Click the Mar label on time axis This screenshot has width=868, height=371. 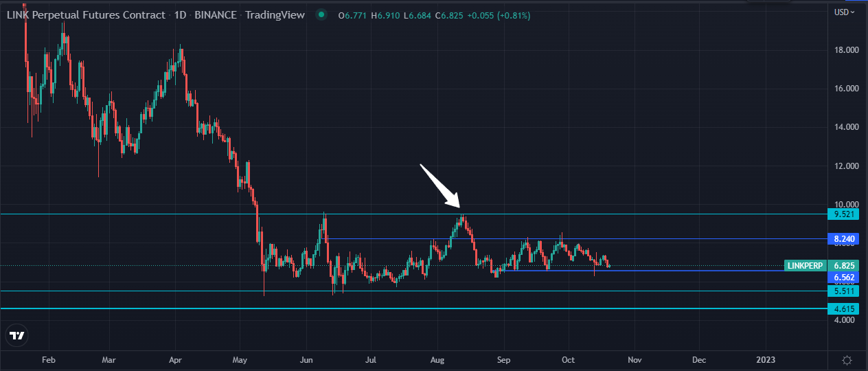coord(108,359)
